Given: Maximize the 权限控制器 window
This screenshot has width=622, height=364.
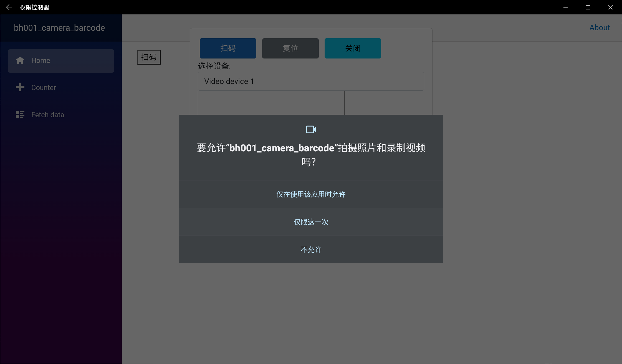Looking at the screenshot, I should pyautogui.click(x=588, y=7).
